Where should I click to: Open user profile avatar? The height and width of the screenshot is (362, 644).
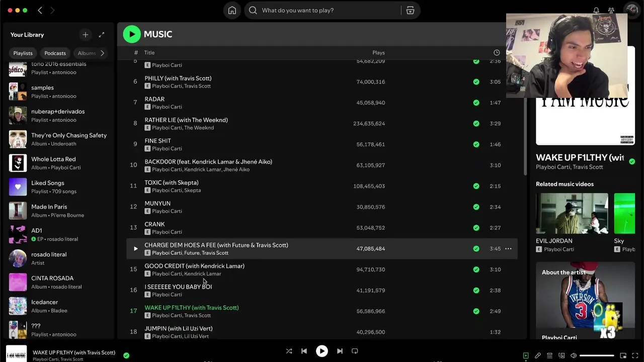(x=631, y=10)
